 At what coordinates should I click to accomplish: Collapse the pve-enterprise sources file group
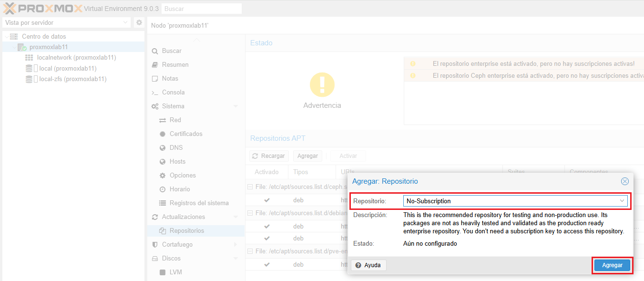pyautogui.click(x=250, y=251)
